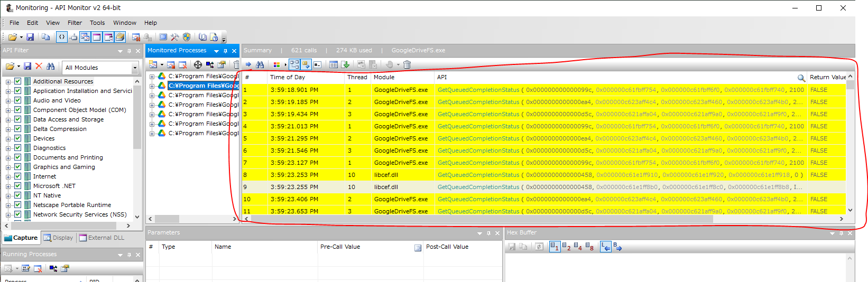The image size is (868, 282).
Task: Toggle the Graphics and Gaming checkbox
Action: pos(17,167)
